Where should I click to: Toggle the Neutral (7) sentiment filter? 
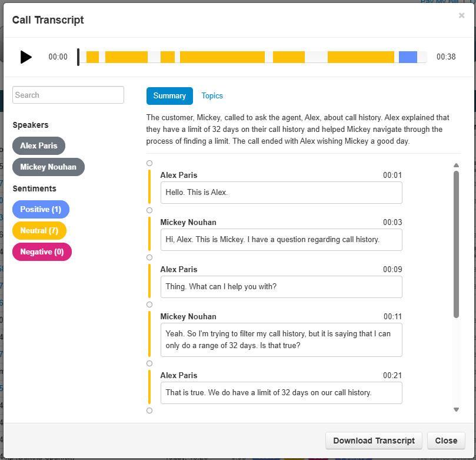coord(39,230)
